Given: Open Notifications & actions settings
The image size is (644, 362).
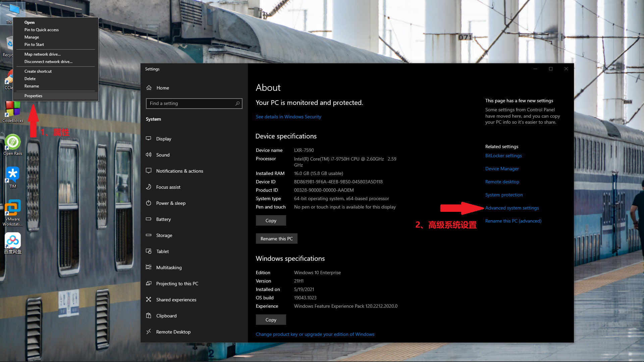Looking at the screenshot, I should click(179, 171).
